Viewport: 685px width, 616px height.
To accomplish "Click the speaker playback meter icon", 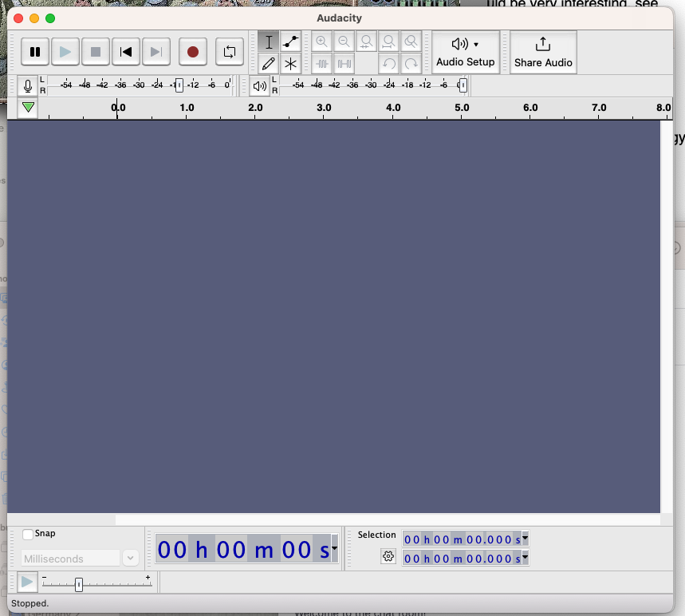I will point(260,86).
